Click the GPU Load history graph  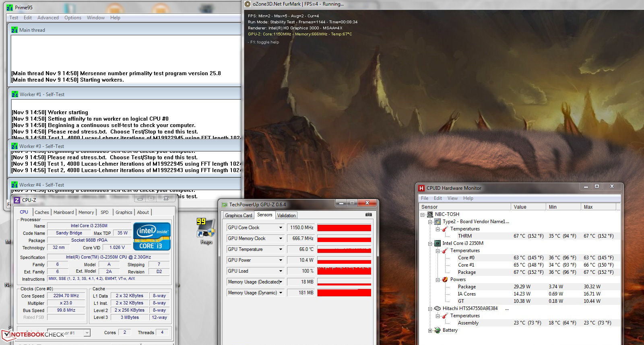[344, 271]
